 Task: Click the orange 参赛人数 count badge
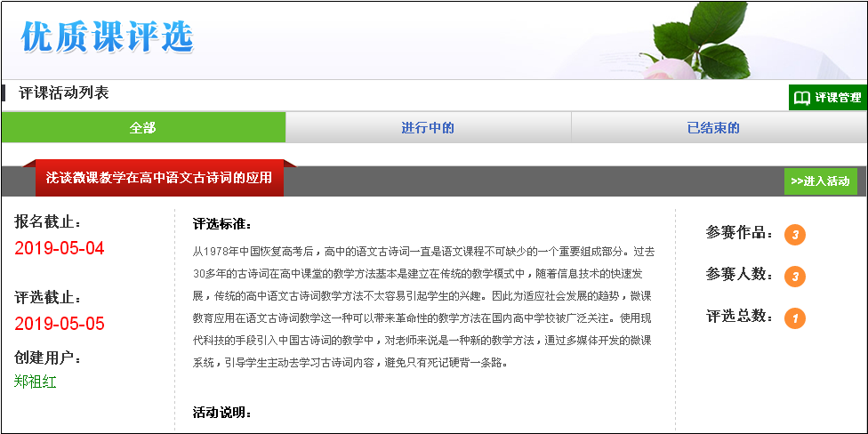(794, 277)
